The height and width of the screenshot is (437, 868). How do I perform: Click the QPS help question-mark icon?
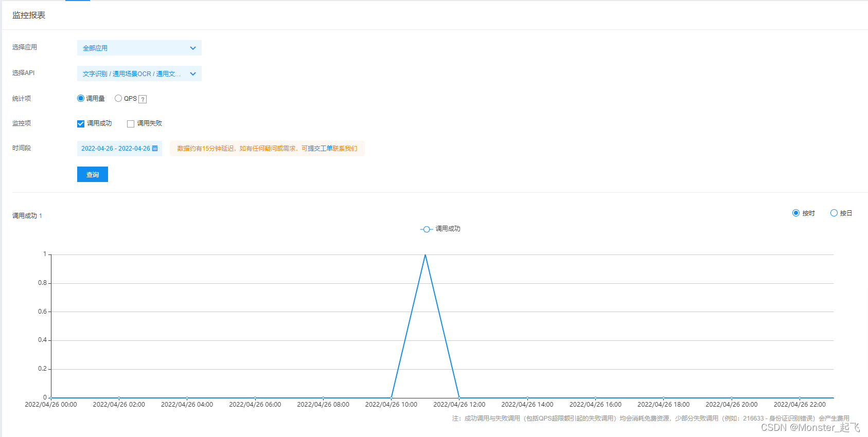(143, 99)
